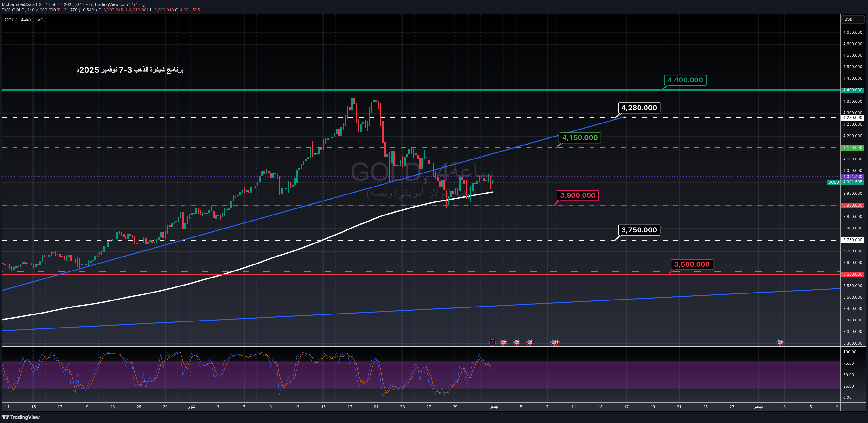The image size is (868, 423).
Task: Click the 4,150.000 green callout label
Action: tap(579, 137)
